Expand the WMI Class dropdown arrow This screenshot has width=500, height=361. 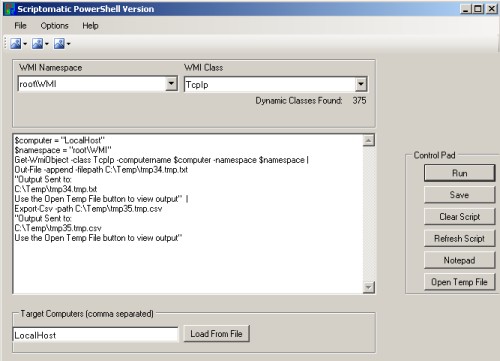coord(361,84)
